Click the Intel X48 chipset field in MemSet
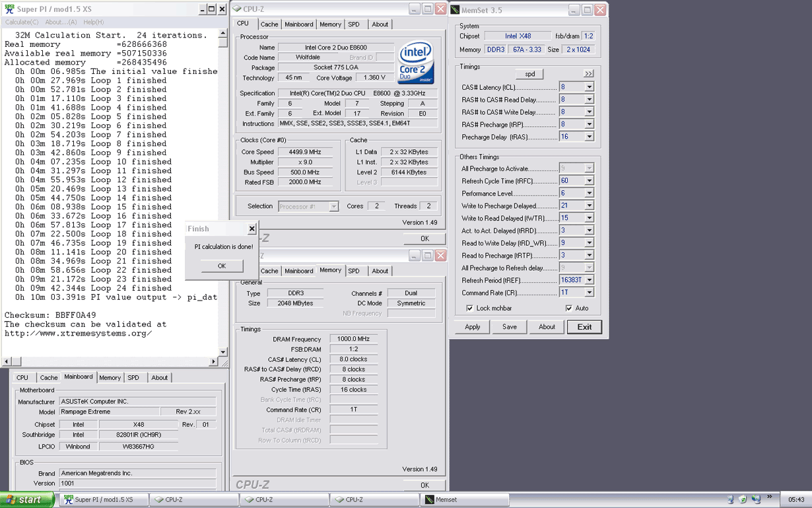Viewport: 812px width, 508px height. click(518, 36)
